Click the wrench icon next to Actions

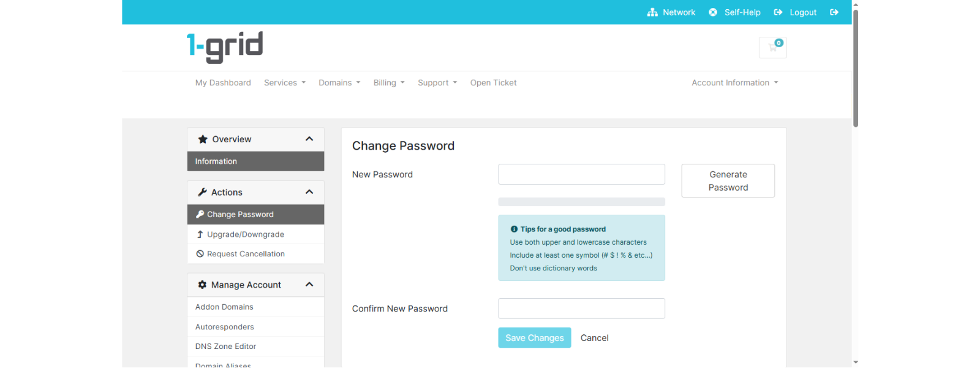click(202, 191)
